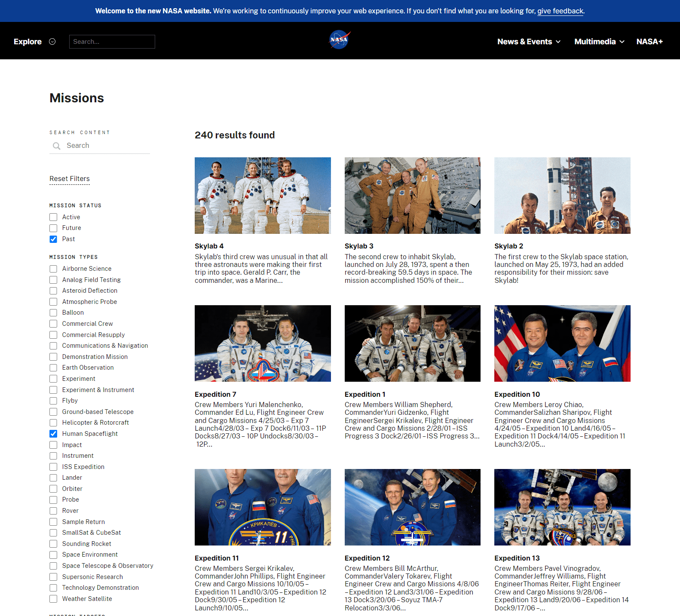The image size is (680, 616).
Task: Enable Airborne Science filter
Action: pos(53,269)
